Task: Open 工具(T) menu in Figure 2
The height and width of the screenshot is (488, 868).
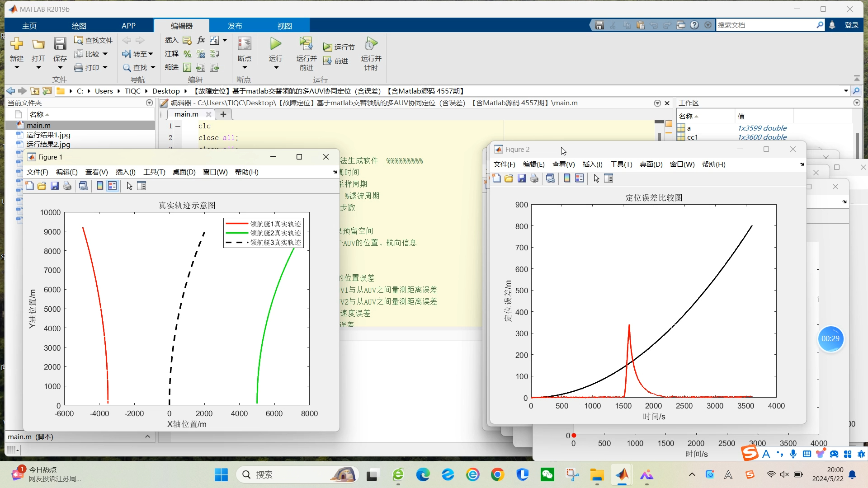Action: [x=621, y=164]
